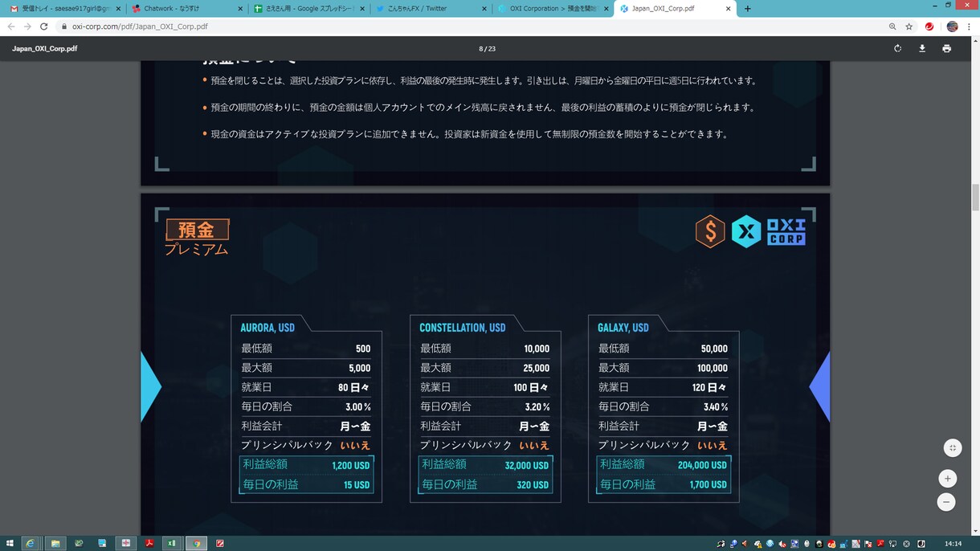Switch to the Chatwork tab
Image resolution: width=980 pixels, height=551 pixels.
[x=186, y=9]
